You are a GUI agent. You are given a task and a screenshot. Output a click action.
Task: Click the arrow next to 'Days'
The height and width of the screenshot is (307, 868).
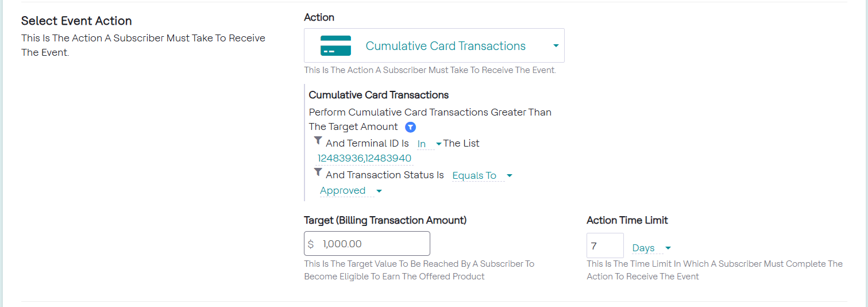[668, 248]
